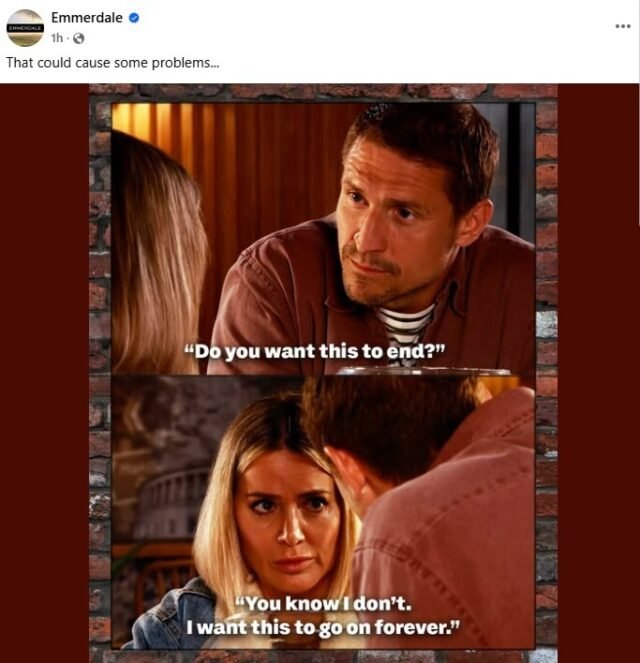
Task: Open the top photo panel showing the man's face
Action: pos(323,238)
